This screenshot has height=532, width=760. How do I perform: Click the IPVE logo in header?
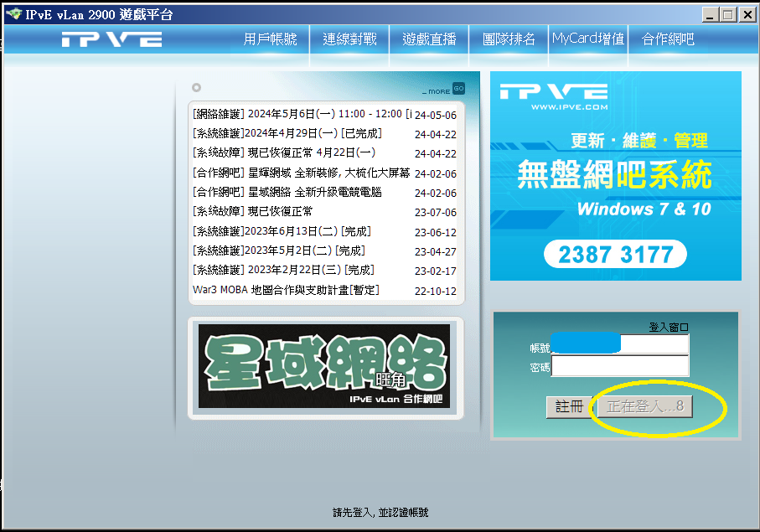[111, 39]
